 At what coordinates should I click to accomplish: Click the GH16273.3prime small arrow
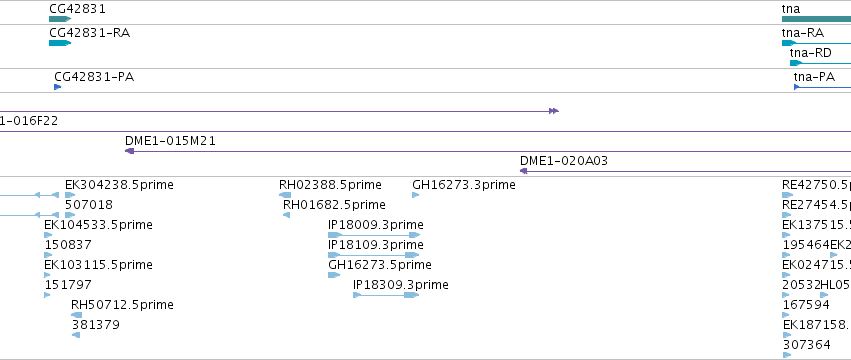click(416, 195)
